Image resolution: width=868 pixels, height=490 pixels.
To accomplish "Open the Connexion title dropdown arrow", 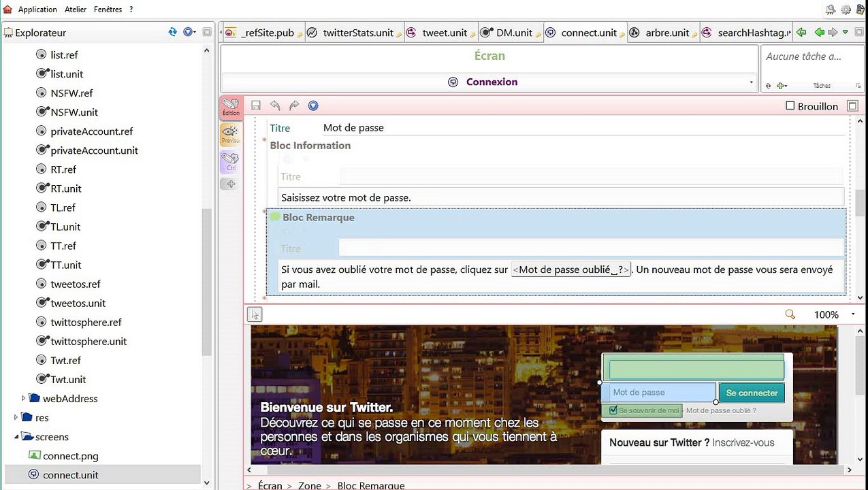I will [752, 82].
